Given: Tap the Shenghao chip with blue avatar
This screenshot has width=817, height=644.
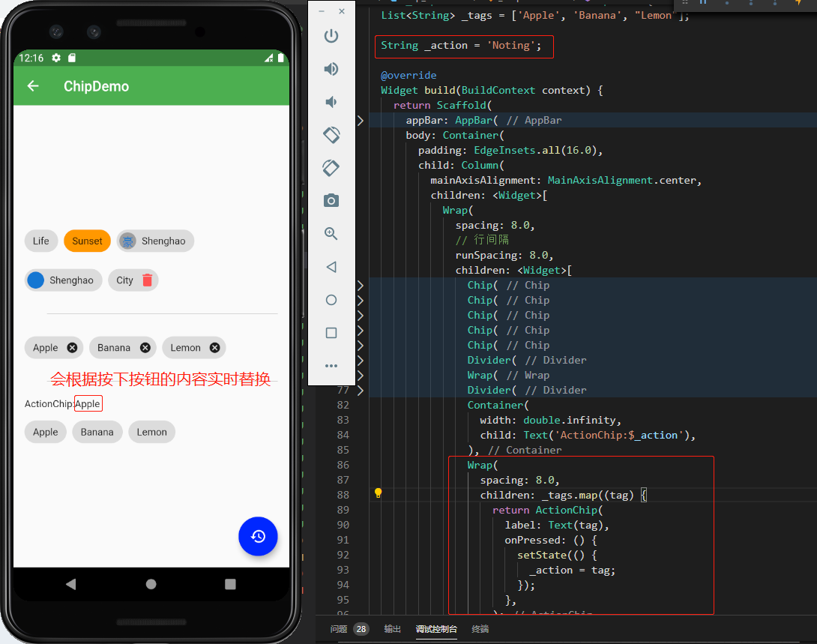Looking at the screenshot, I should 63,280.
